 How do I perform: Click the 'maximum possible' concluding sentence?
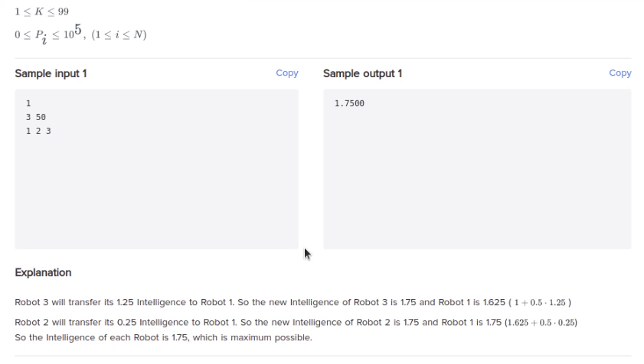pyautogui.click(x=163, y=338)
